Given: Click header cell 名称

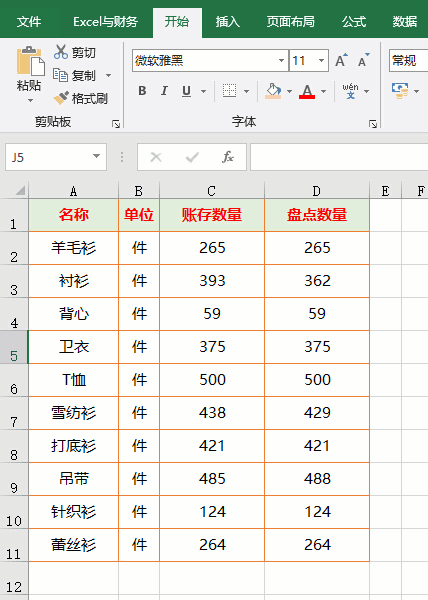Looking at the screenshot, I should [x=73, y=215].
